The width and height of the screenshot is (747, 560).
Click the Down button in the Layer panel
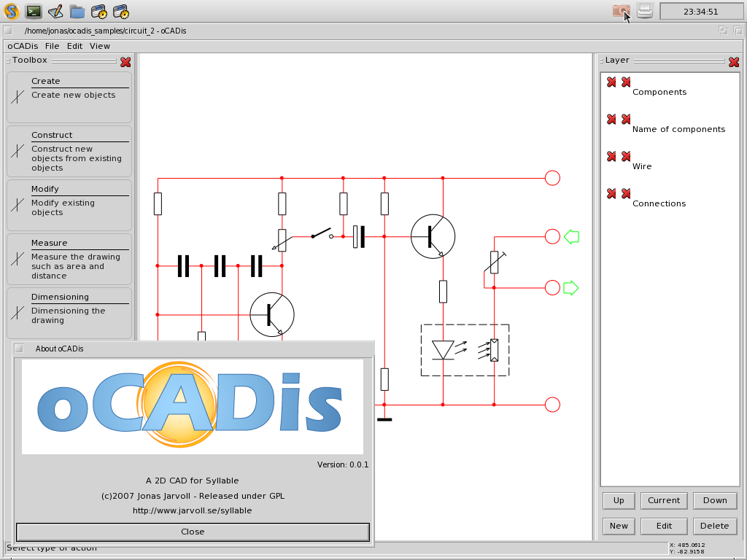(715, 500)
